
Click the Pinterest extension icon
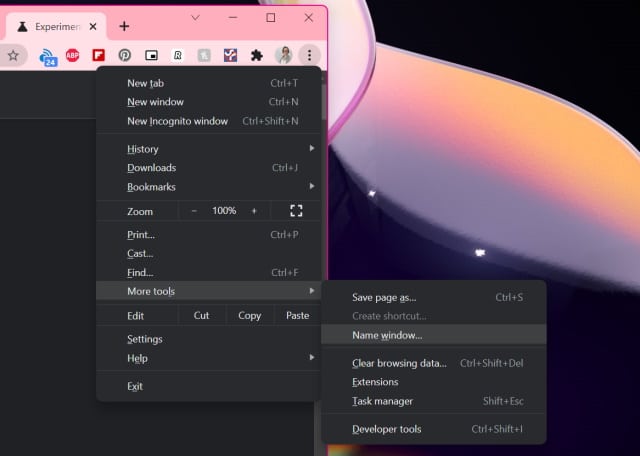pyautogui.click(x=125, y=56)
